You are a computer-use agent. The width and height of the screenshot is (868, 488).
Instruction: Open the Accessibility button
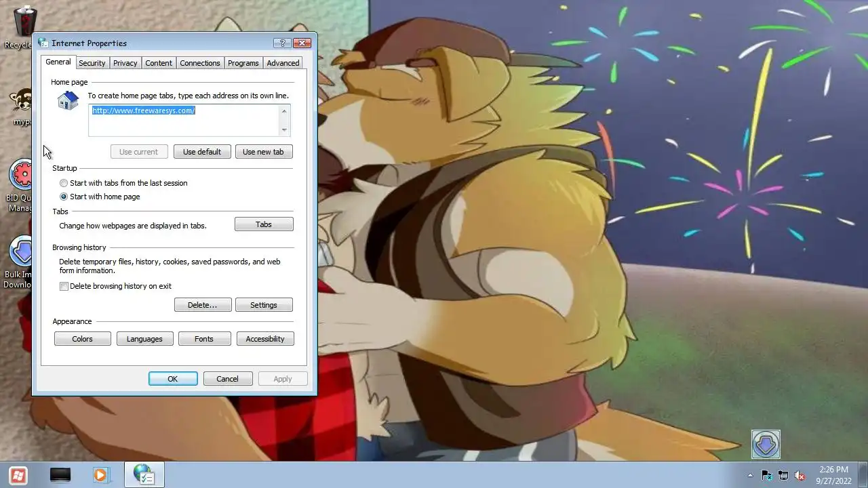point(265,339)
